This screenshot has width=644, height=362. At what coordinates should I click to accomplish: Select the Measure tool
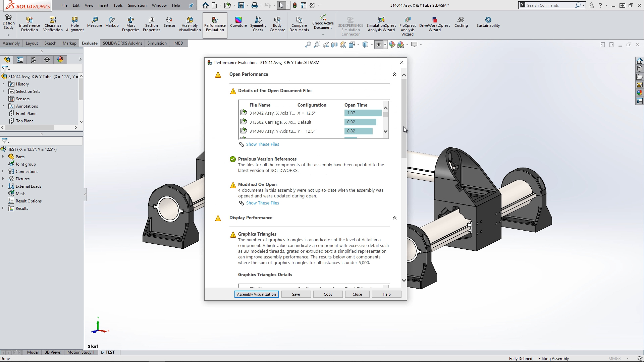[x=95, y=22]
